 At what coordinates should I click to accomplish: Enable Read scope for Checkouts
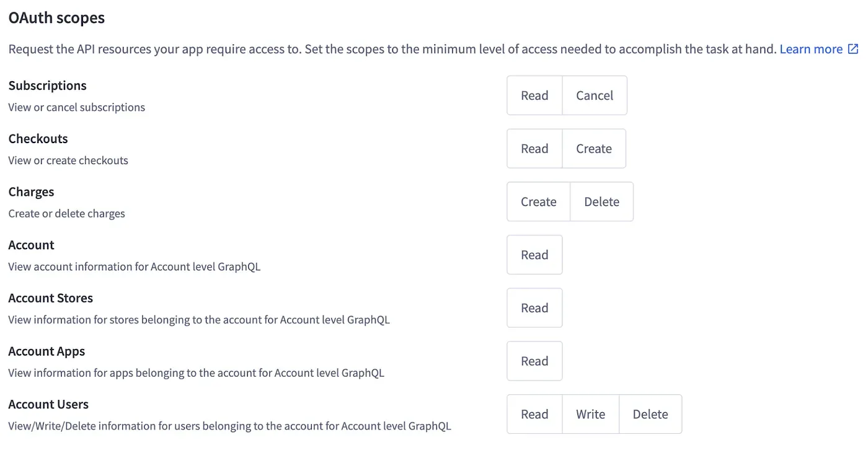534,149
